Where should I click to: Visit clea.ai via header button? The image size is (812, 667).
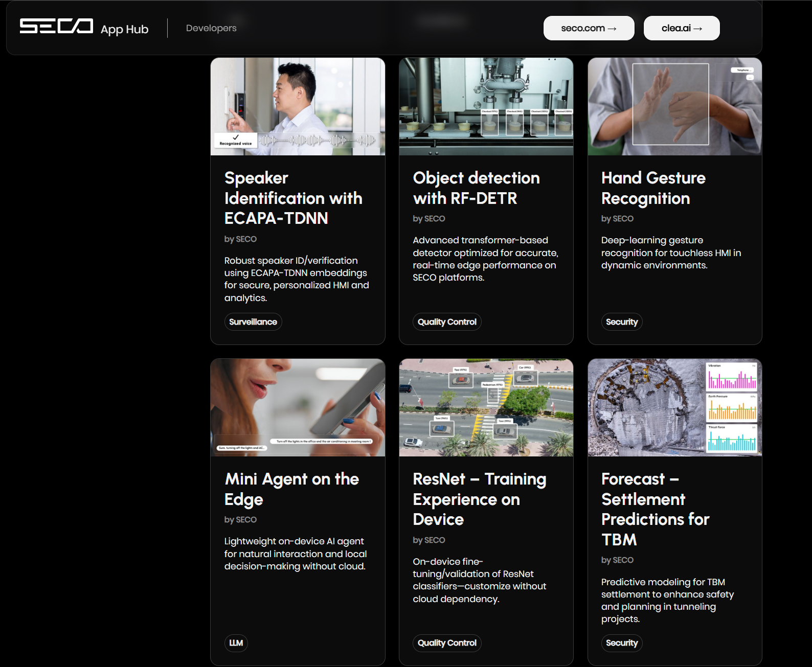click(x=682, y=28)
